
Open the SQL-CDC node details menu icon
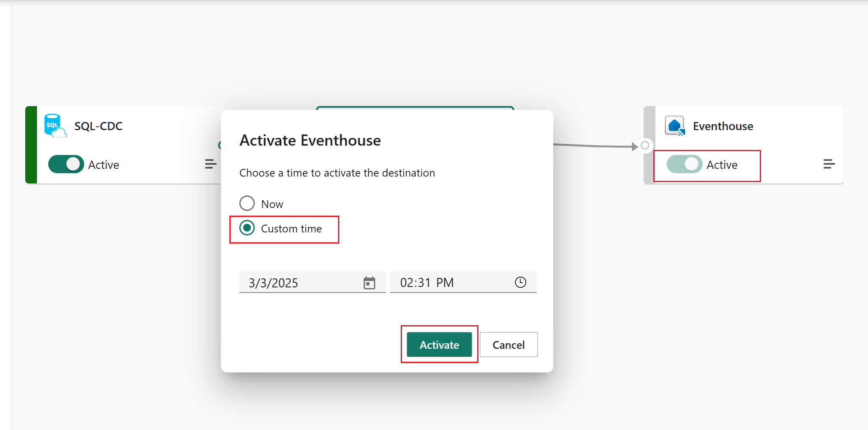click(x=210, y=164)
